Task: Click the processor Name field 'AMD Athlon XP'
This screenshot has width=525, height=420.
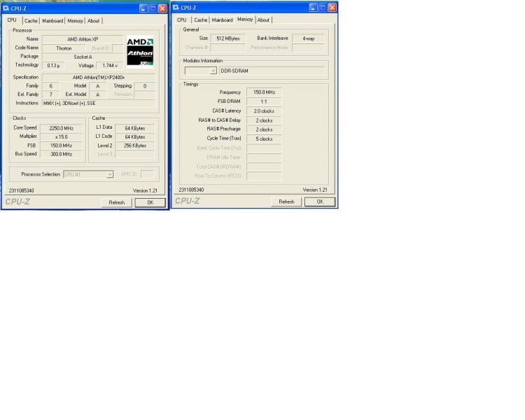Action: click(83, 39)
